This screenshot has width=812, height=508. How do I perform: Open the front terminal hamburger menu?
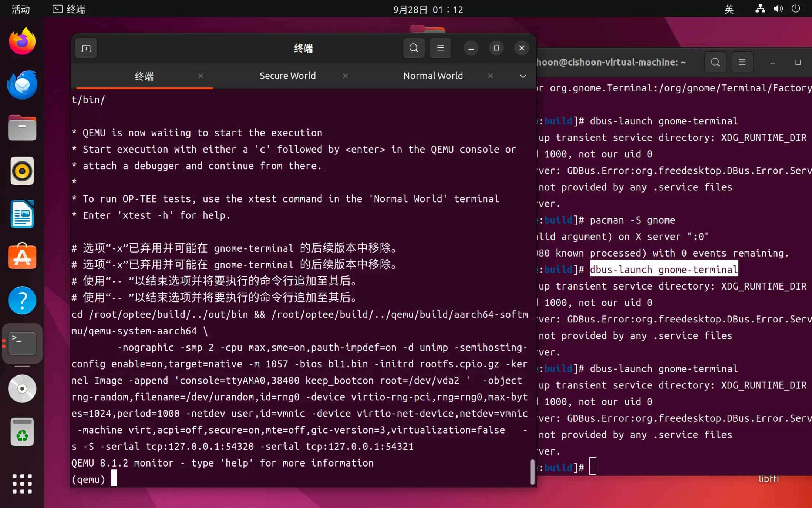440,48
